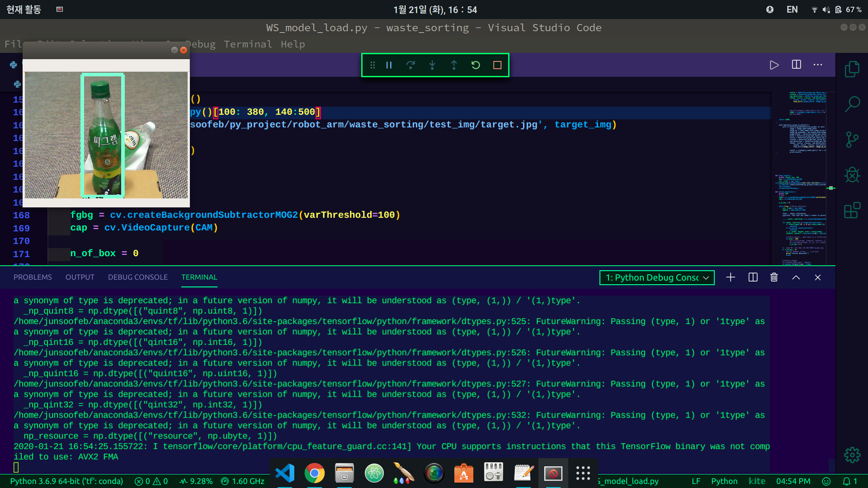Create a new terminal with plus icon
This screenshot has height=488, width=868.
[731, 277]
